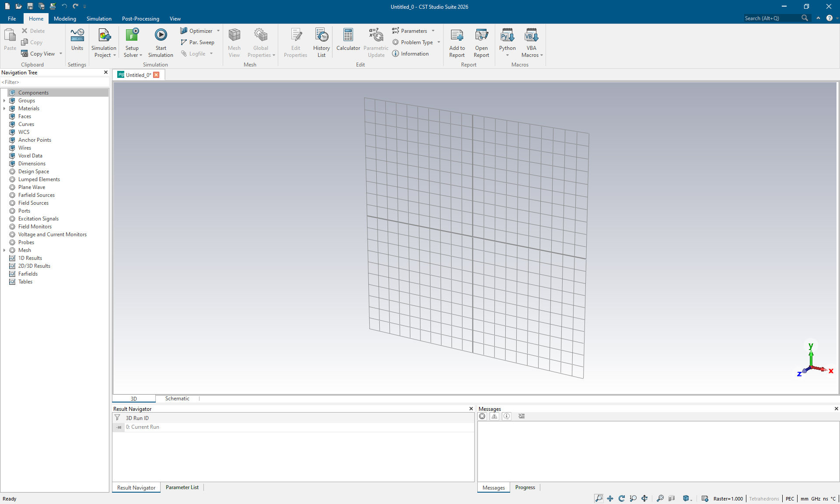Open the Units settings

77,42
